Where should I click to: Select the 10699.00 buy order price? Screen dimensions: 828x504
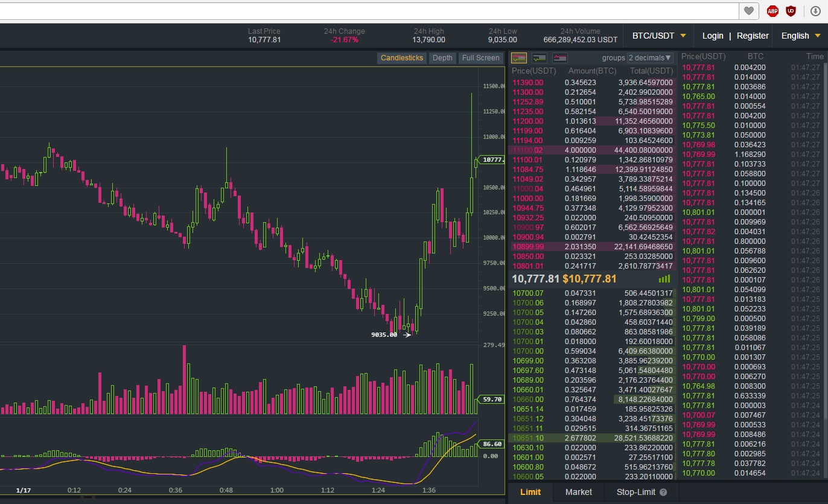click(528, 361)
